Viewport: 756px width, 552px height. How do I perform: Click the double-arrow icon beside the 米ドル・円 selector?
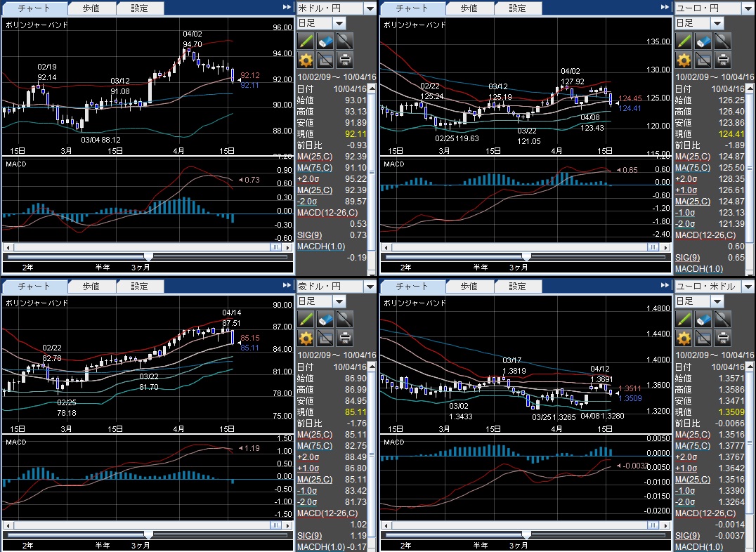(x=287, y=8)
